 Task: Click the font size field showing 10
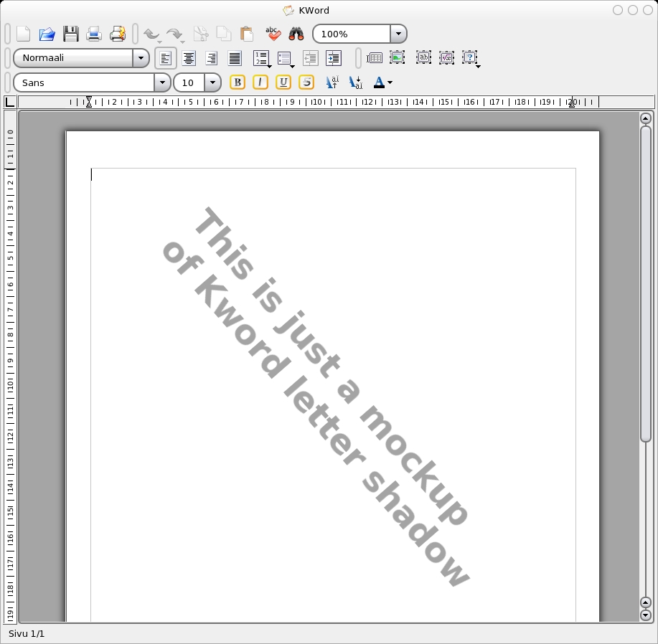(189, 82)
